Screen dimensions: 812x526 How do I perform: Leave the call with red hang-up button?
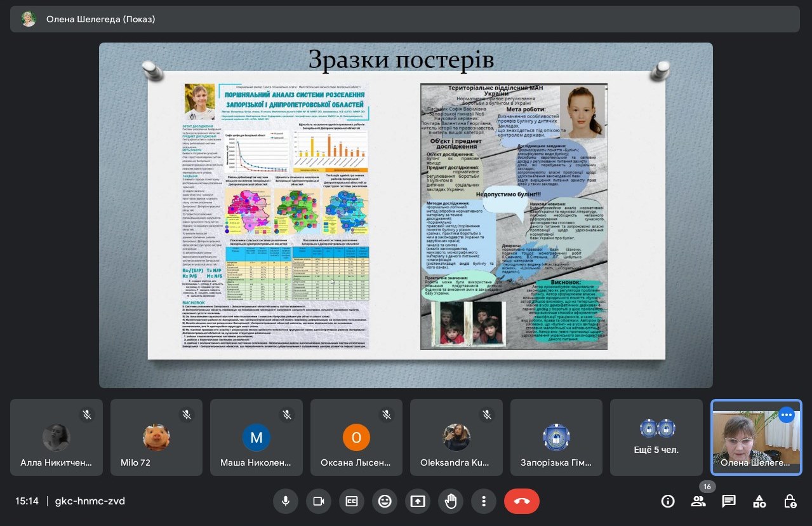tap(522, 501)
